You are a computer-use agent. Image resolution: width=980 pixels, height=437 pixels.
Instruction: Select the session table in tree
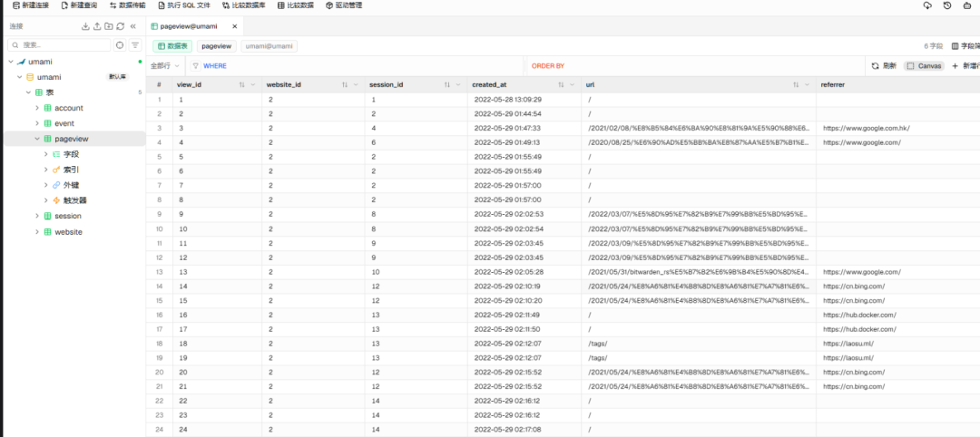click(68, 216)
